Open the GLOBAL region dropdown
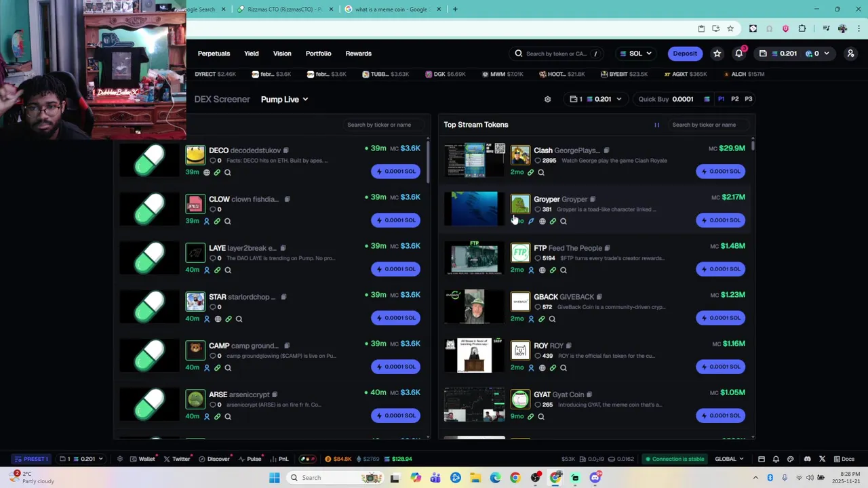 (729, 459)
